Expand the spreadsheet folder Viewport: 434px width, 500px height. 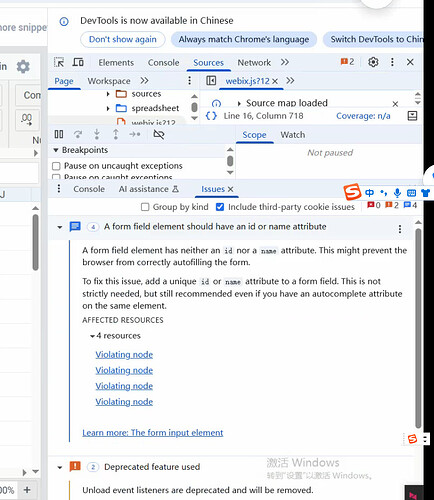point(108,108)
